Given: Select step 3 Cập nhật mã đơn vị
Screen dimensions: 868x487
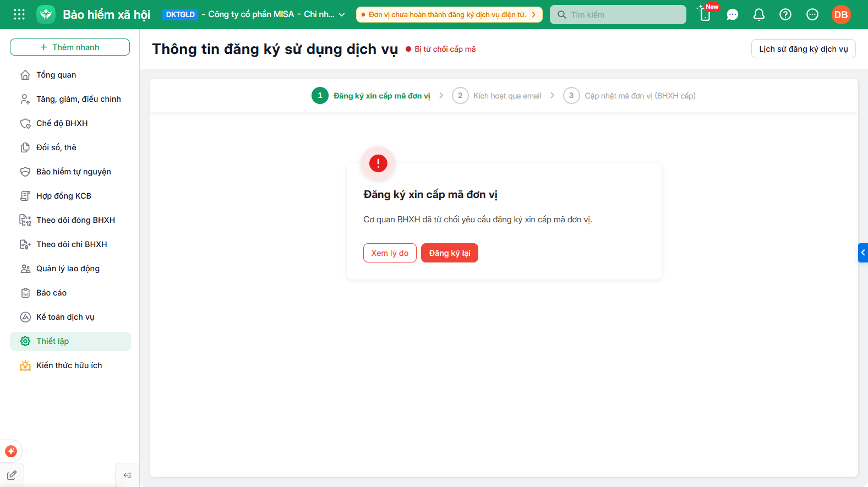Looking at the screenshot, I should 629,96.
